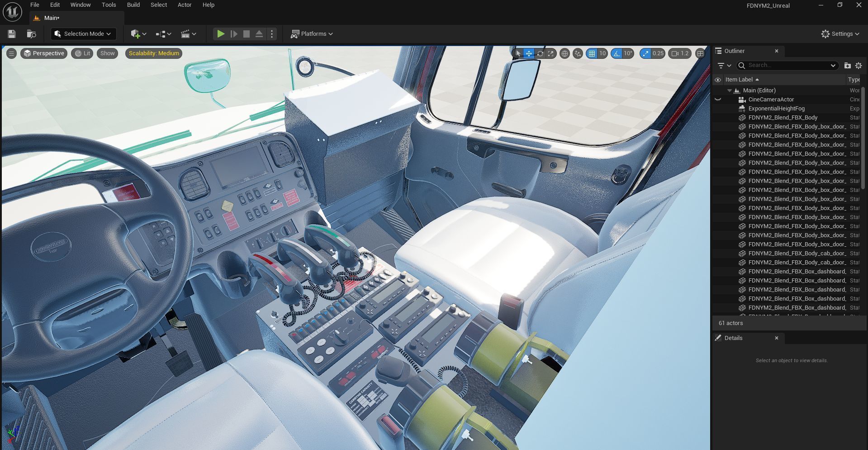The image size is (868, 450).
Task: Click the skip-frame play control
Action: point(234,34)
